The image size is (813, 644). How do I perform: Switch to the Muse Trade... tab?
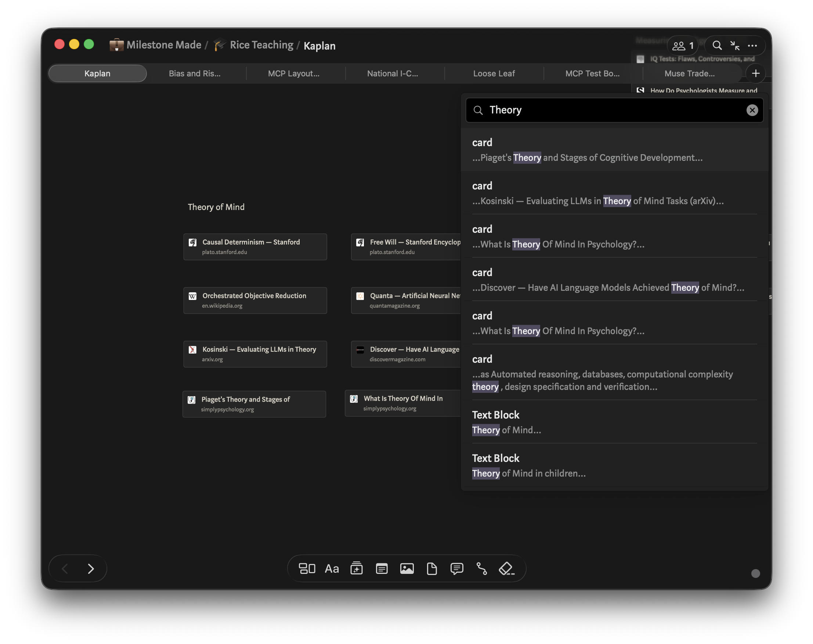click(x=689, y=73)
